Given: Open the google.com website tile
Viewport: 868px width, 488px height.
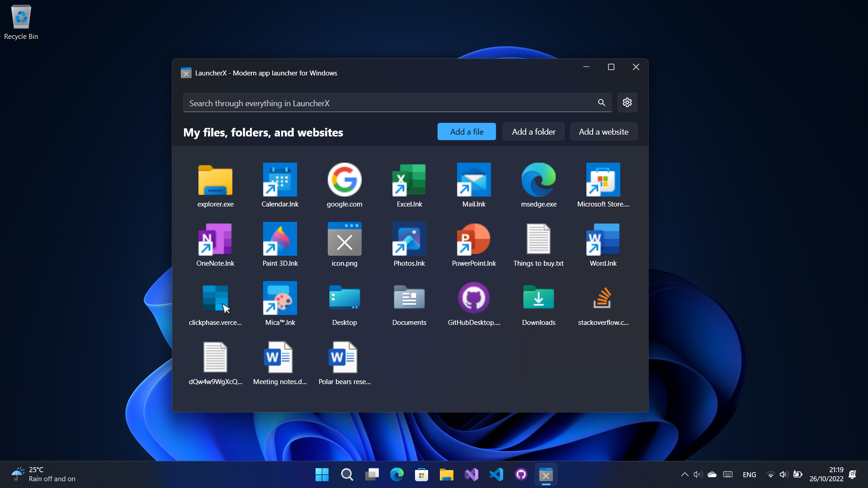Looking at the screenshot, I should coord(344,186).
